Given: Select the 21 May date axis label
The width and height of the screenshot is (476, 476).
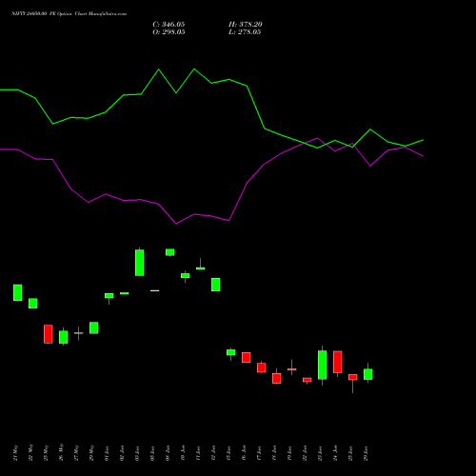Looking at the screenshot, I should coord(15,452).
